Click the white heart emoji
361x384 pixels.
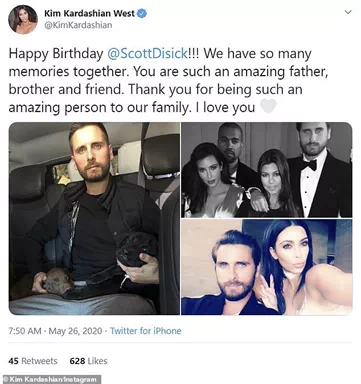(268, 107)
